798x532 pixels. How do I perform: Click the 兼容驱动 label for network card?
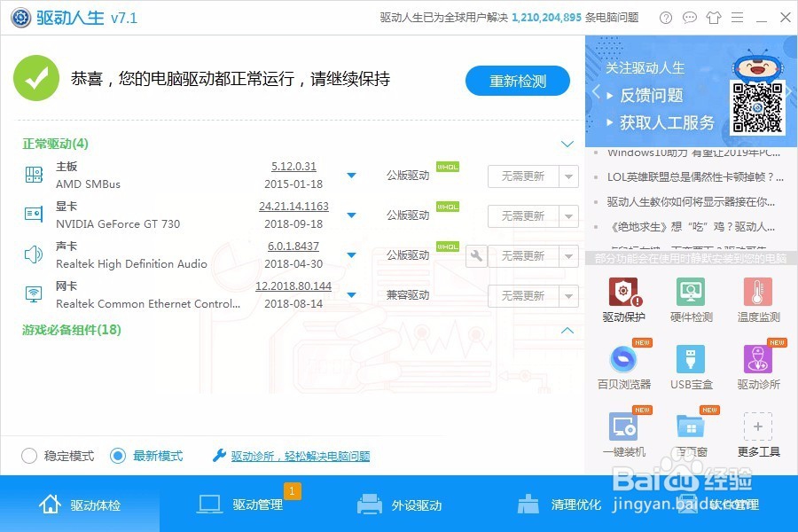tap(408, 294)
